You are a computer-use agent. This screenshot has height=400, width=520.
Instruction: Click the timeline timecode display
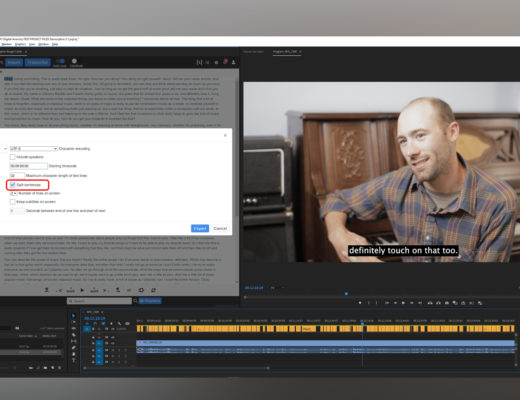coord(95,318)
